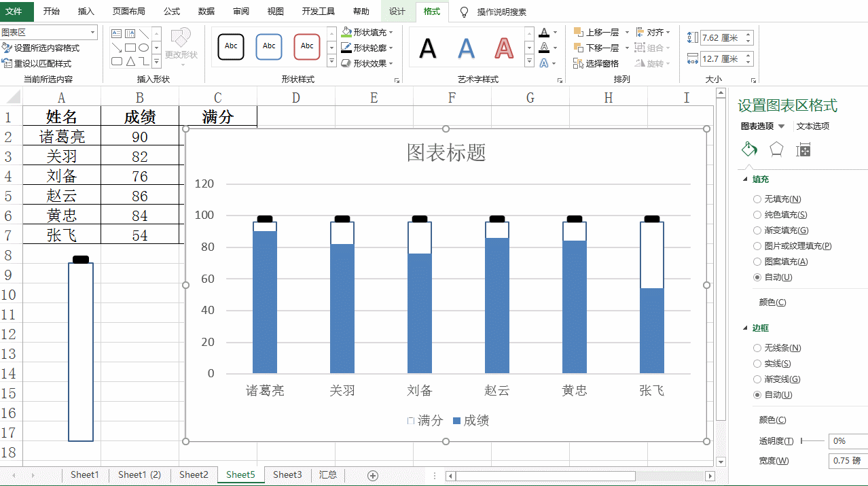Click the 大小与属性 icon in format pane
Image resolution: width=868 pixels, height=486 pixels.
[805, 149]
